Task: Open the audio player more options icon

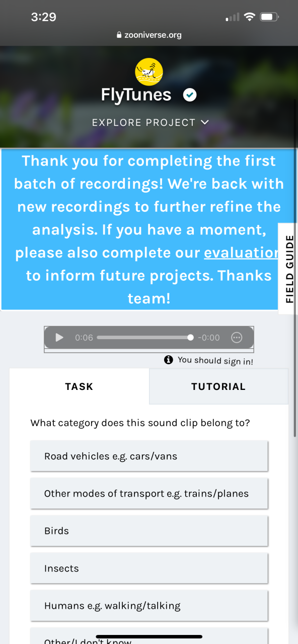Action: coord(237,338)
